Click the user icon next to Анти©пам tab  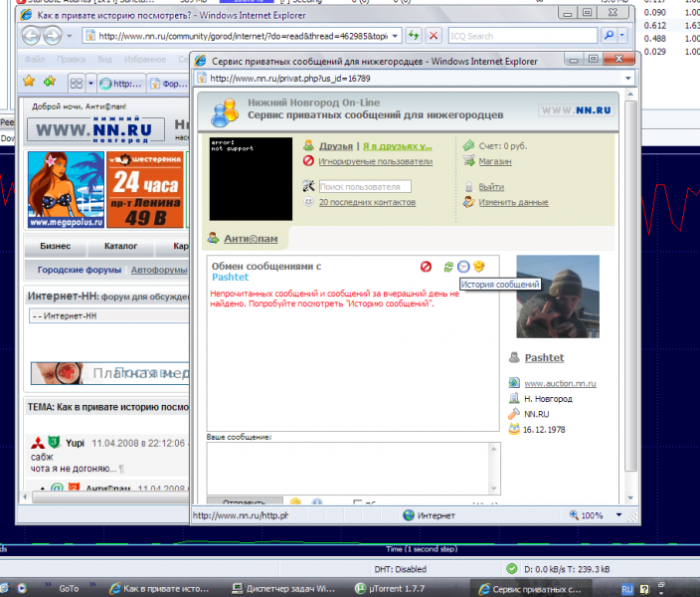click(x=214, y=238)
